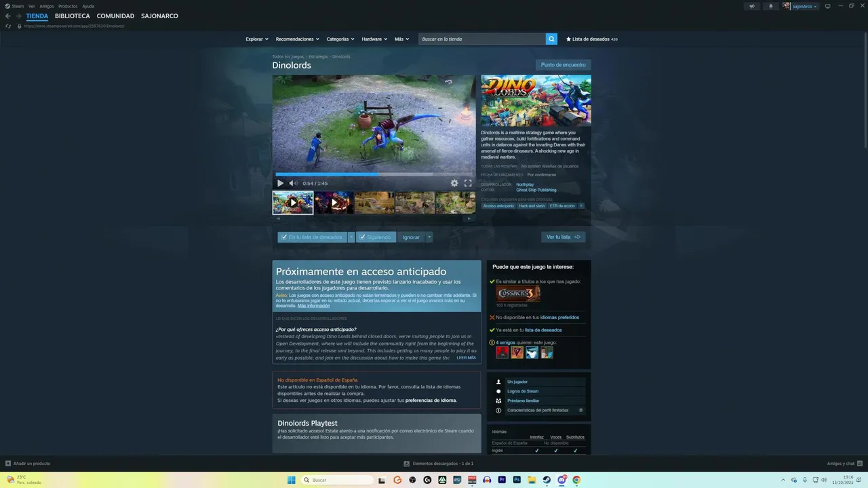Mute the trailer volume
The image size is (868, 488).
[293, 183]
